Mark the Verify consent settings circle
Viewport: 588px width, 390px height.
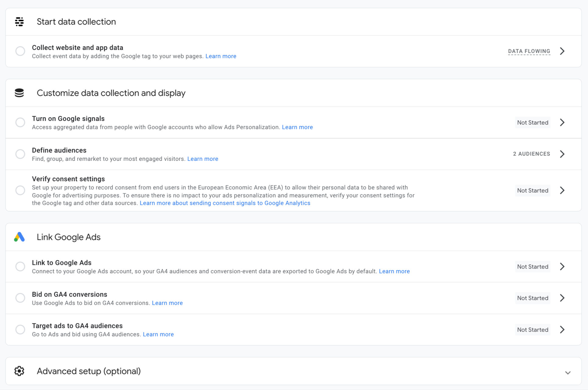pos(20,190)
